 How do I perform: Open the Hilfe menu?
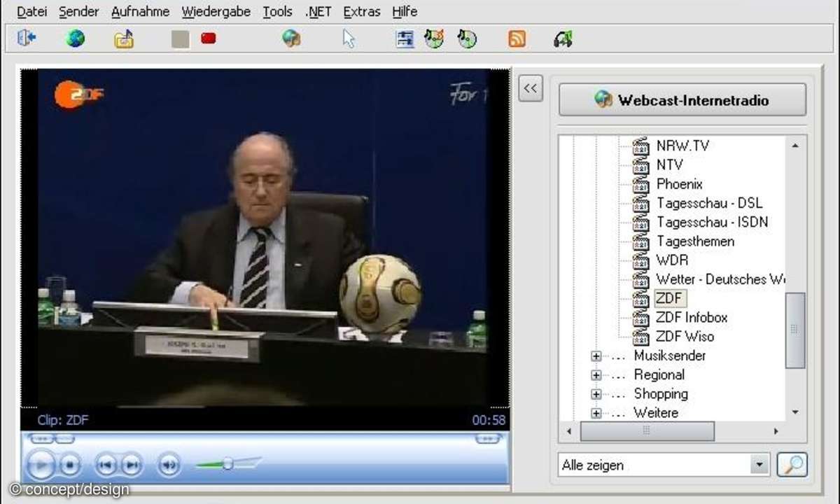(x=405, y=11)
